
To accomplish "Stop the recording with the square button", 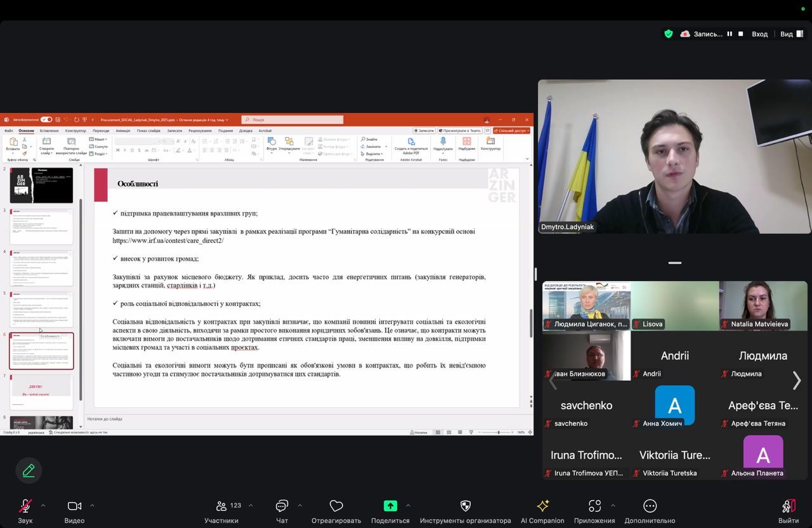I will pyautogui.click(x=740, y=34).
